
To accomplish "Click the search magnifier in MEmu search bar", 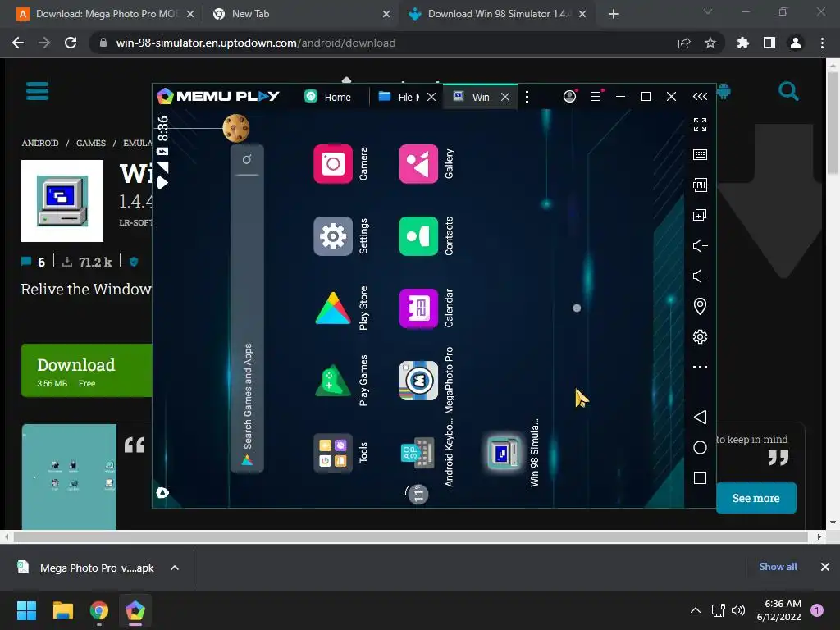I will (x=247, y=160).
